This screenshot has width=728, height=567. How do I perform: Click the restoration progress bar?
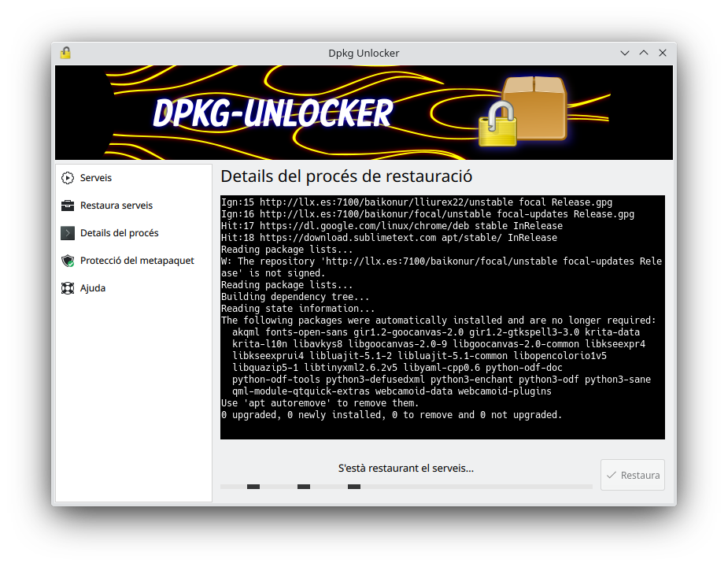406,487
